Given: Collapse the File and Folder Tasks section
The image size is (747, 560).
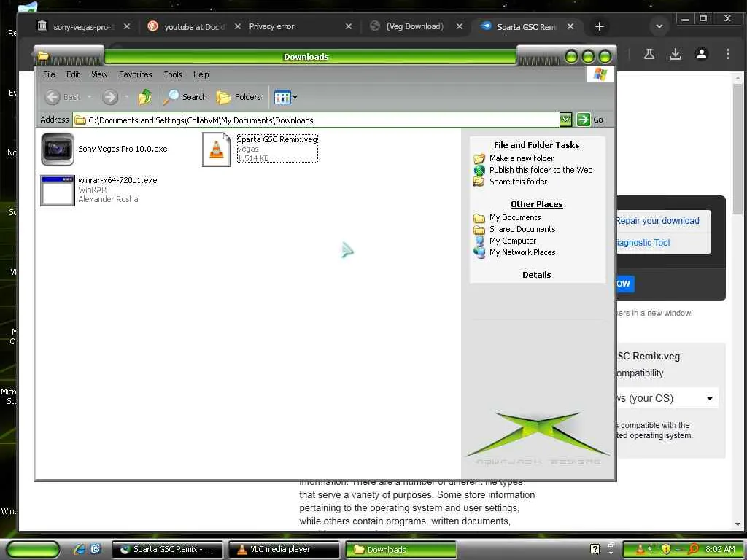Looking at the screenshot, I should coord(536,145).
